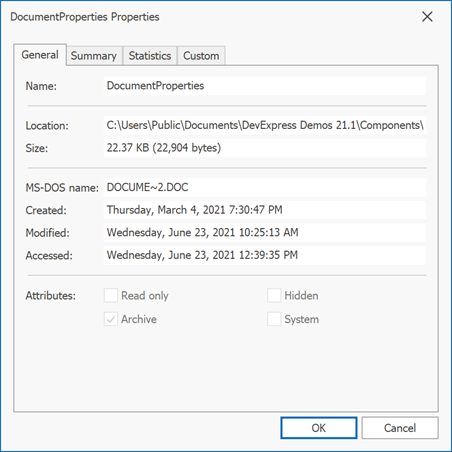
Task: Click the Read only label text
Action: click(145, 296)
